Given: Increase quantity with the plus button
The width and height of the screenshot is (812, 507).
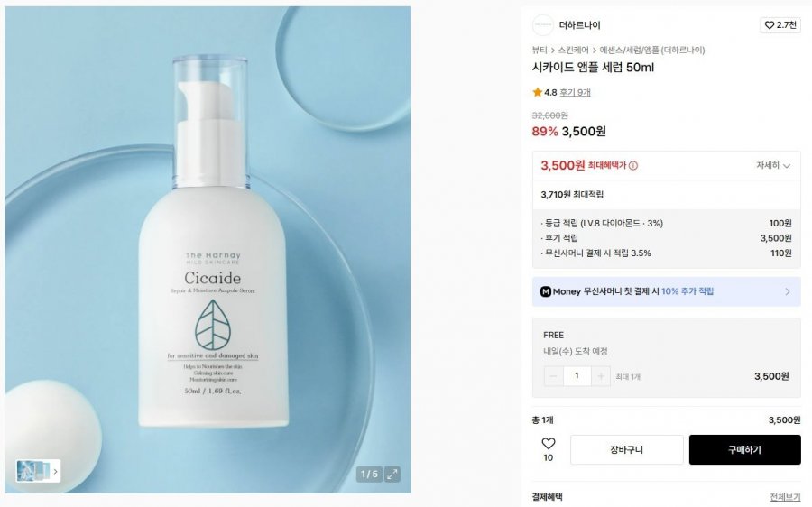Looking at the screenshot, I should [x=601, y=376].
